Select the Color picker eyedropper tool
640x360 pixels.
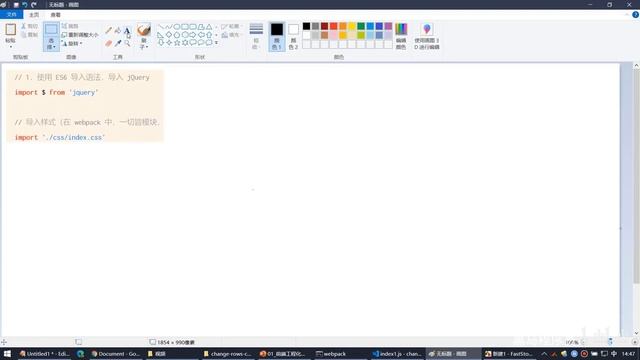pos(118,43)
